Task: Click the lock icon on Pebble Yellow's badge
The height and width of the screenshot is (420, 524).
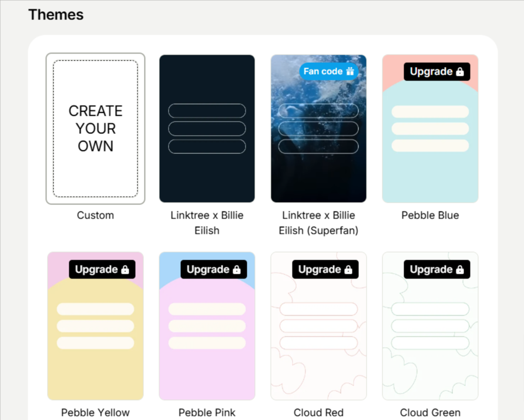Action: [125, 270]
